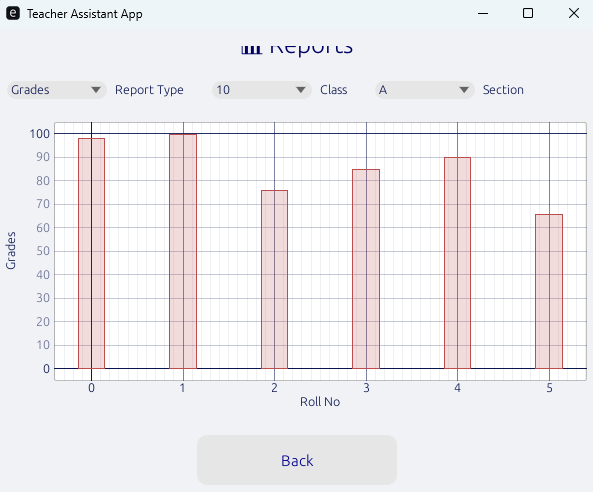Pick the bar for roll number 5
The image size is (593, 492).
pos(549,292)
